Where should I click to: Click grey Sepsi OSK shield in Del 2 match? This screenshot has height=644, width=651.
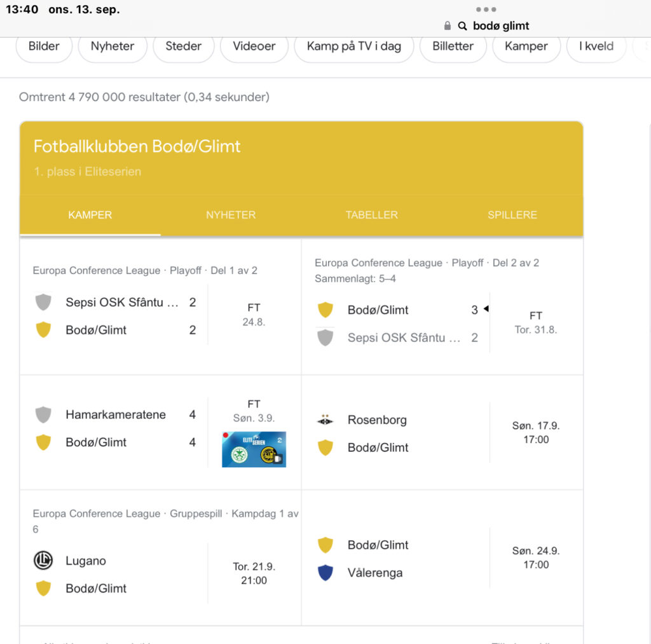point(325,338)
